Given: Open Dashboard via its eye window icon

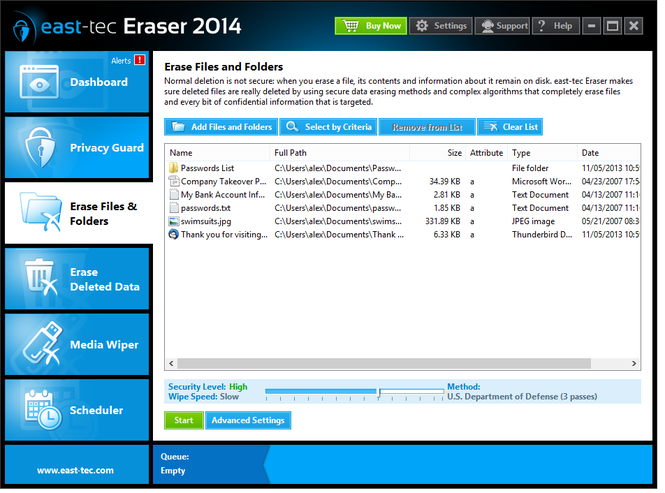Looking at the screenshot, I should point(39,81).
